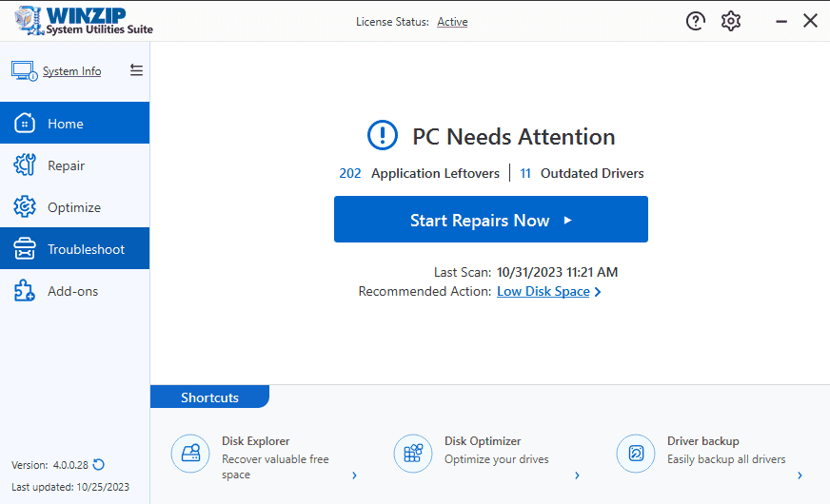The image size is (830, 504).
Task: Click the chevron next to Low Disk Space
Action: (x=598, y=292)
